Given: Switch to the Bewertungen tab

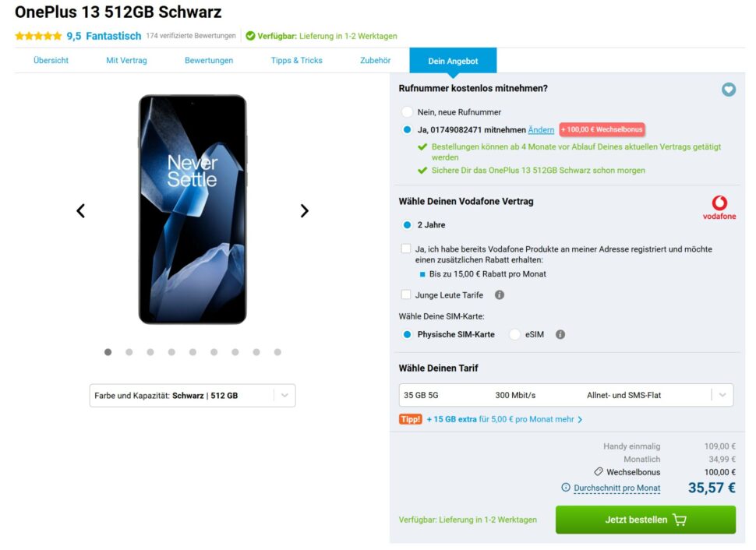Looking at the screenshot, I should coord(209,61).
